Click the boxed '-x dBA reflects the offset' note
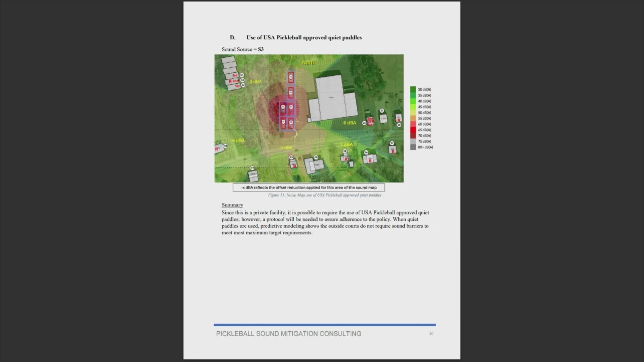 pos(309,188)
